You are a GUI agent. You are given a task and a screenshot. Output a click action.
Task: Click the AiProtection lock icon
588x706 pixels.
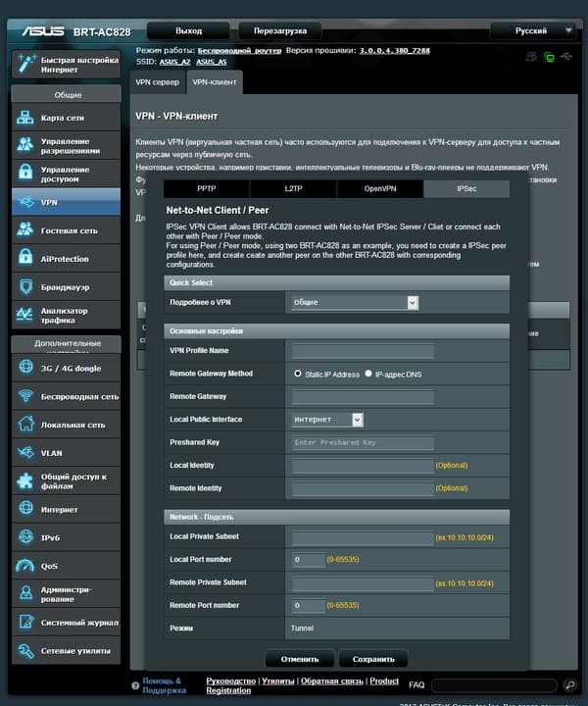(x=25, y=258)
